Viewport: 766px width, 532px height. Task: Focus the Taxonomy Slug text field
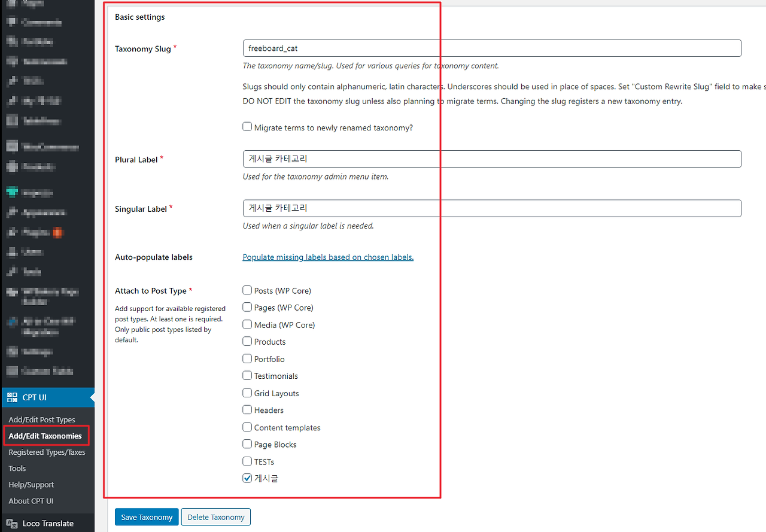pos(492,48)
